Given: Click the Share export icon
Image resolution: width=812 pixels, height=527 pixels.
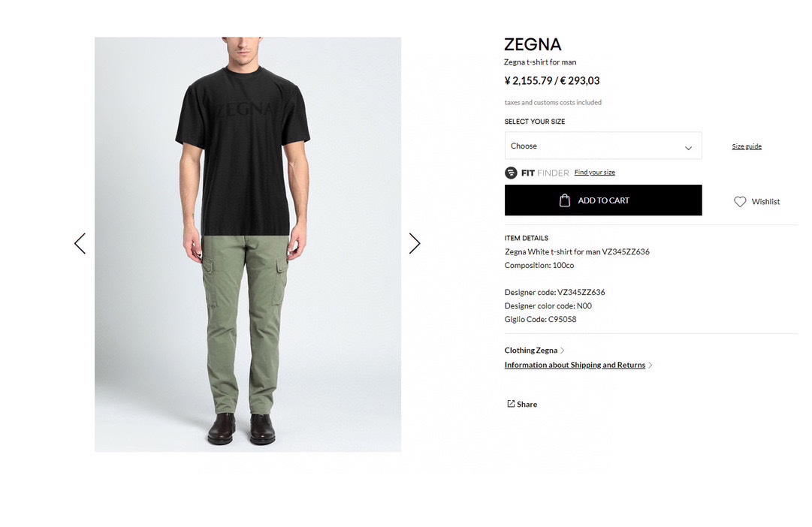Looking at the screenshot, I should [511, 404].
